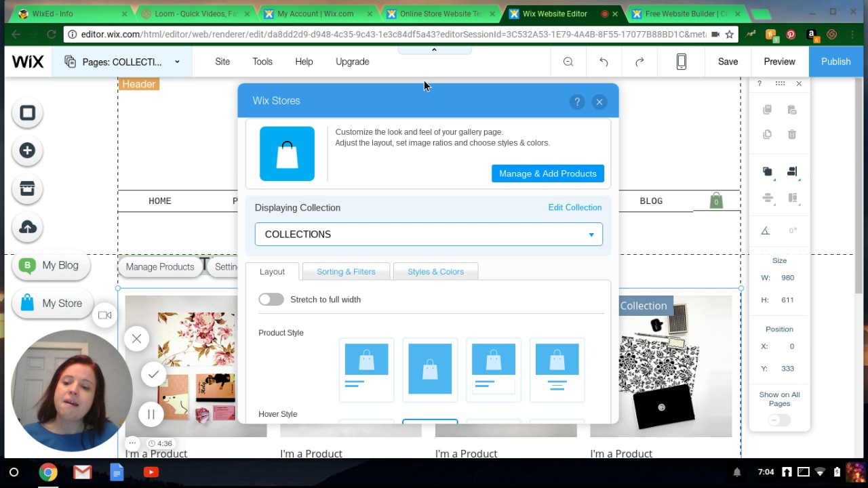Click the Preview button
Screen dimensions: 868x488
tap(779, 62)
